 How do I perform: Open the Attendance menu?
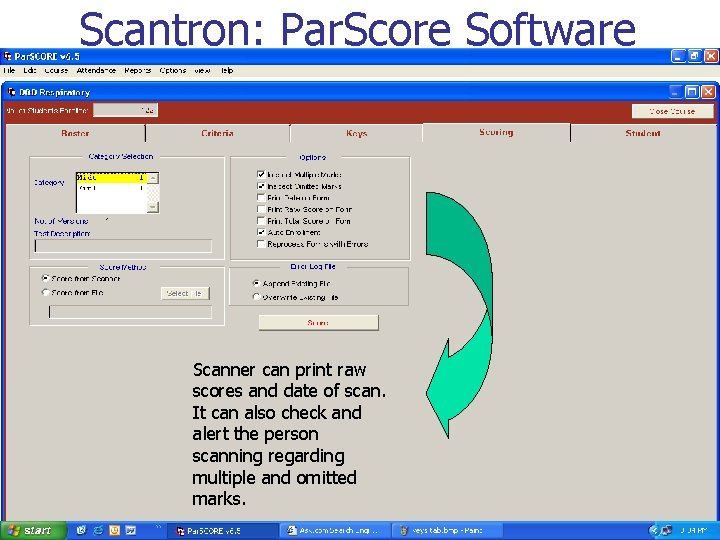[96, 71]
